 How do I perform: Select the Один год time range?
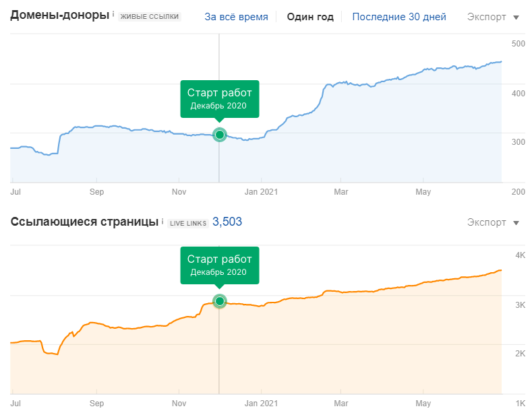pyautogui.click(x=310, y=17)
